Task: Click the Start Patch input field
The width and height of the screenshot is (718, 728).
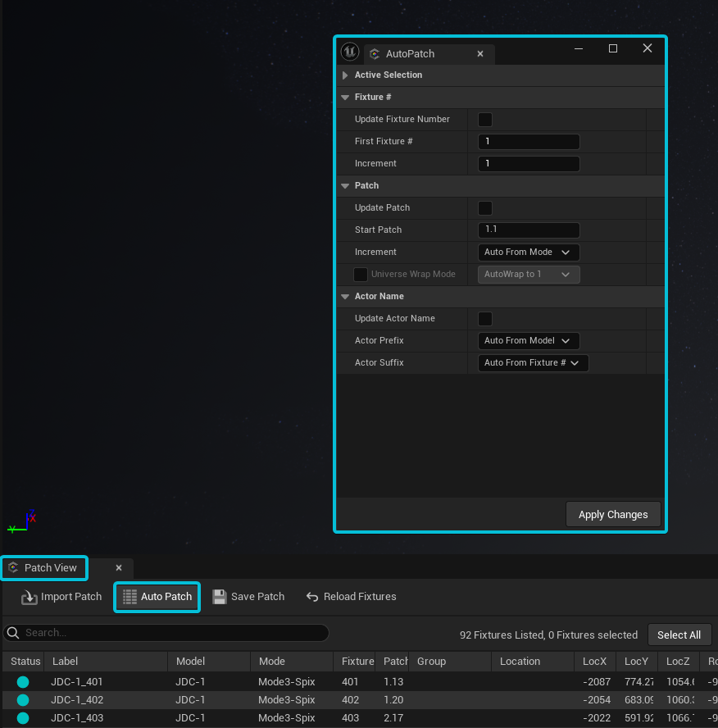Action: coord(529,230)
